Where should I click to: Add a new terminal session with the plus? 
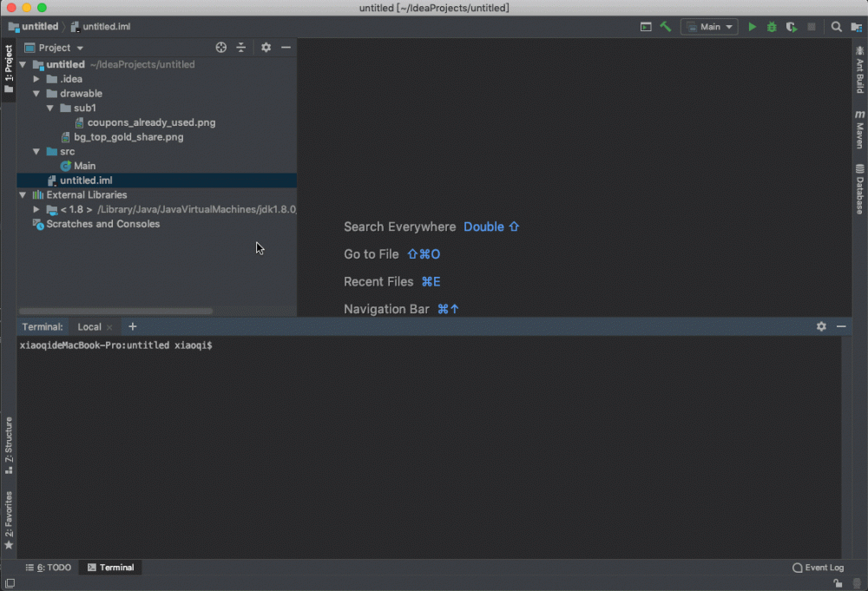(x=132, y=326)
